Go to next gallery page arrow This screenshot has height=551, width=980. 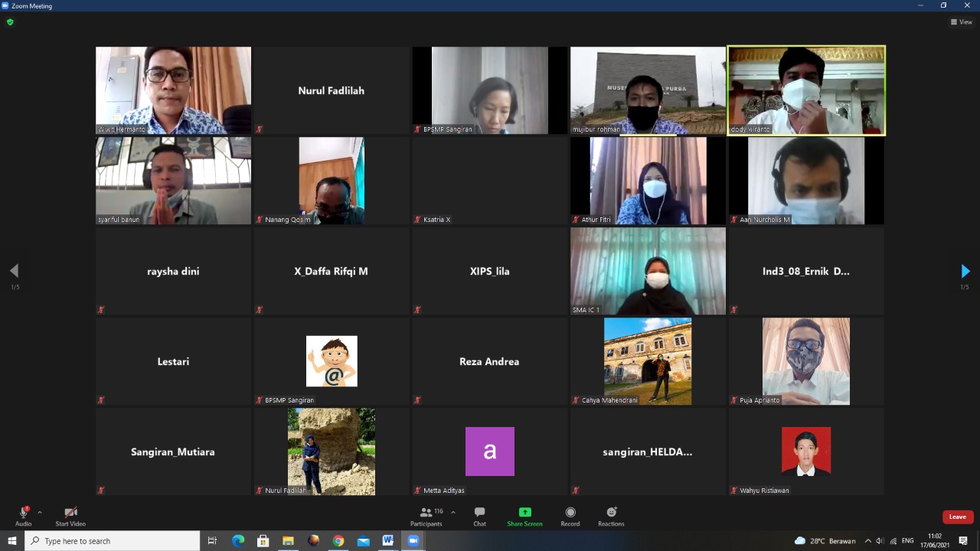pyautogui.click(x=965, y=271)
